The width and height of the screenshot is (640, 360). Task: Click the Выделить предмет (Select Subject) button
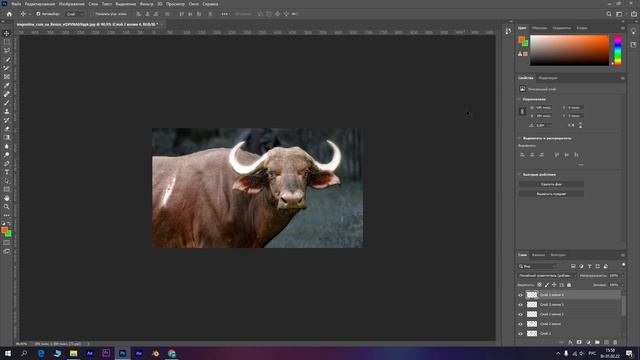pyautogui.click(x=551, y=194)
